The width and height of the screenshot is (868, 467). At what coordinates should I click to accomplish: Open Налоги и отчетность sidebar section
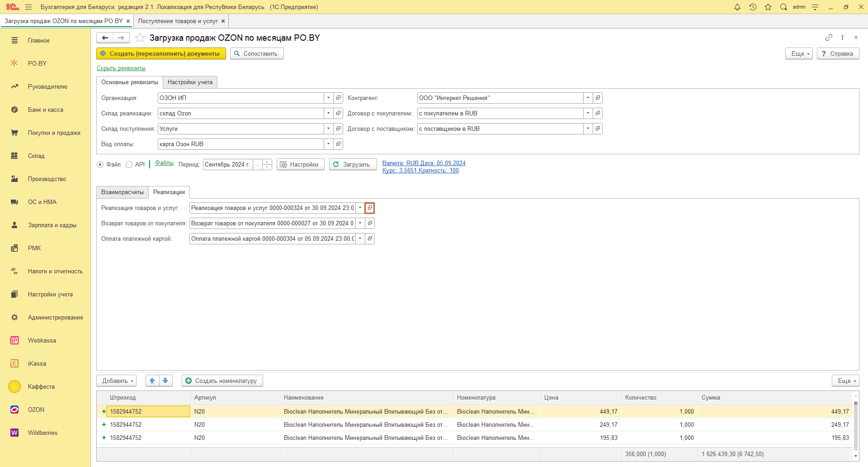tap(45, 271)
